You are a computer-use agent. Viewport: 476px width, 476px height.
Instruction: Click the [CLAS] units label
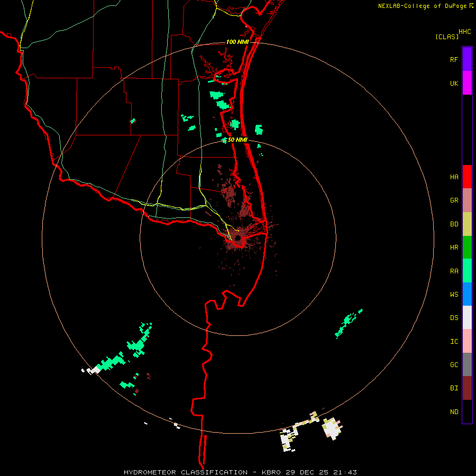[447, 36]
